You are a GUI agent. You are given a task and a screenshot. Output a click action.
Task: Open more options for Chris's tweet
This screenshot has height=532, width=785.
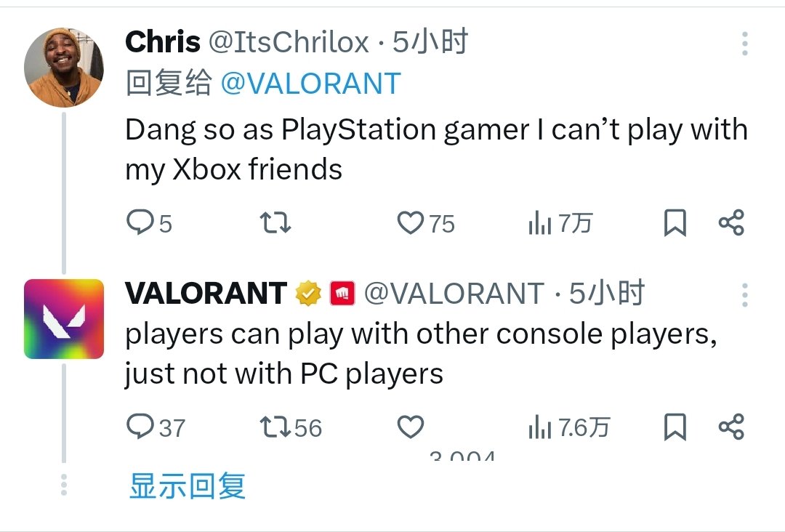pos(745,44)
